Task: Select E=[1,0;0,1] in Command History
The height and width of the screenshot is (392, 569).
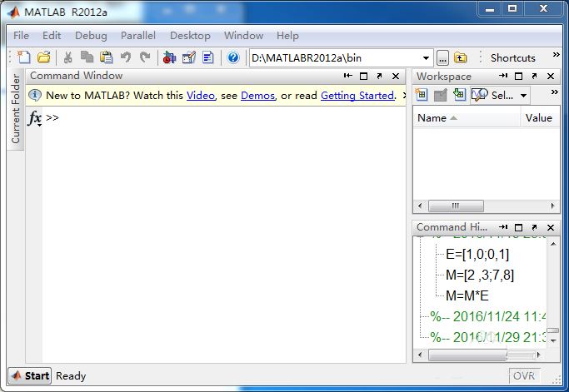Action: pyautogui.click(x=477, y=254)
